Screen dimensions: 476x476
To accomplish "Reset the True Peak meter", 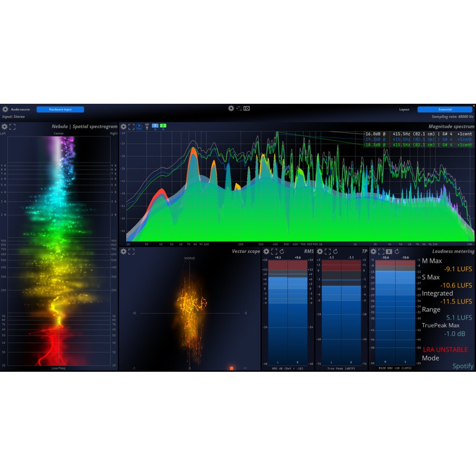I will [x=335, y=251].
